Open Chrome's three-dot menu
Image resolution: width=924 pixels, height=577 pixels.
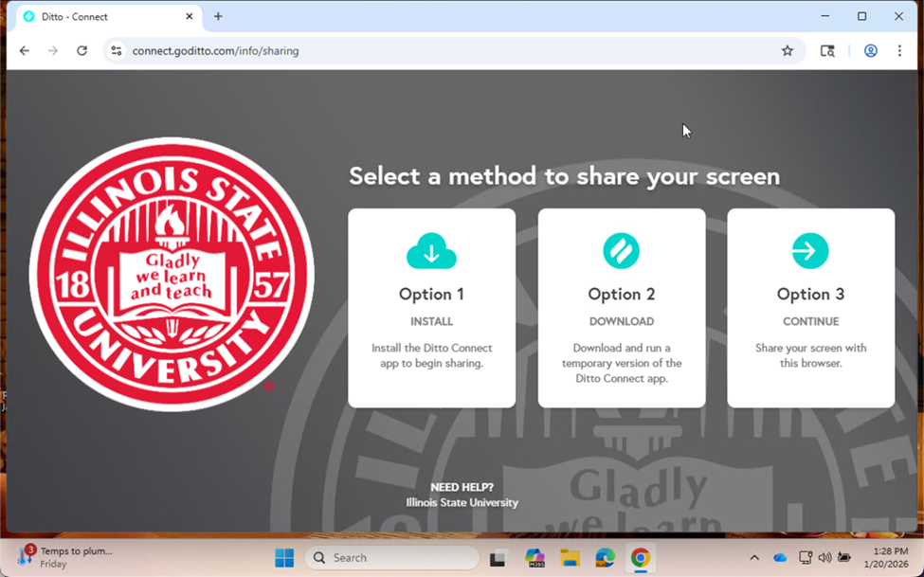click(899, 50)
